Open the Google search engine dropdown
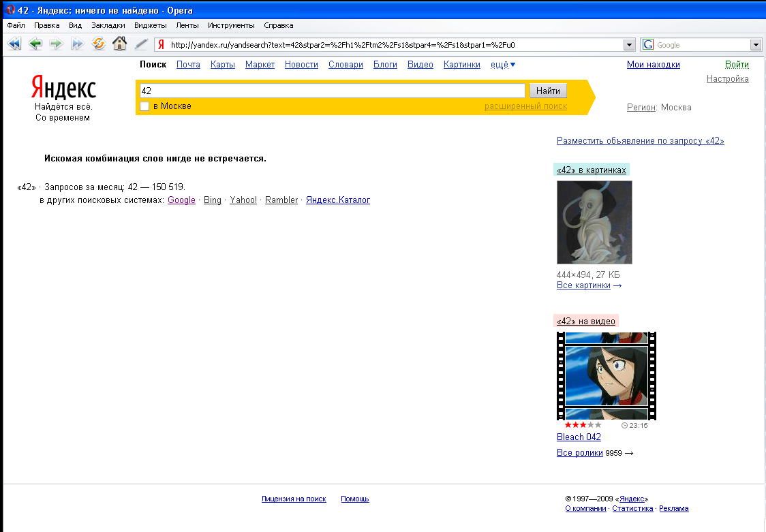 pyautogui.click(x=755, y=45)
